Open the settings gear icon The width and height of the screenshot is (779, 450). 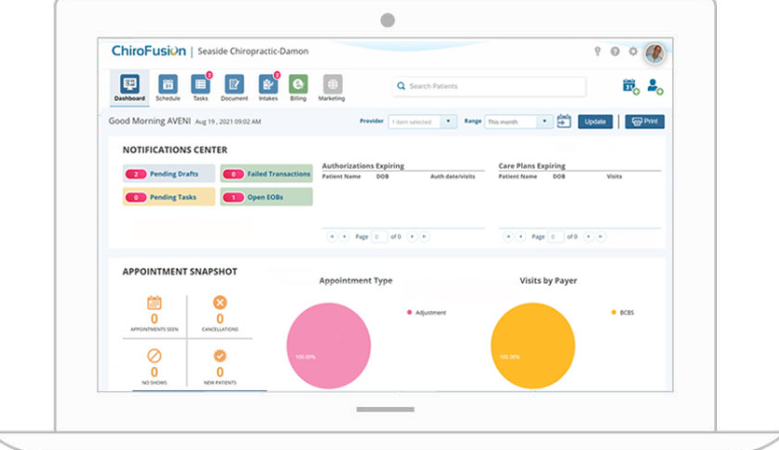pos(633,51)
